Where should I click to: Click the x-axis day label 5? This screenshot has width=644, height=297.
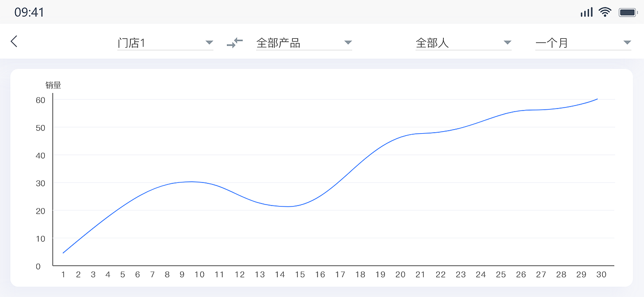coord(122,274)
